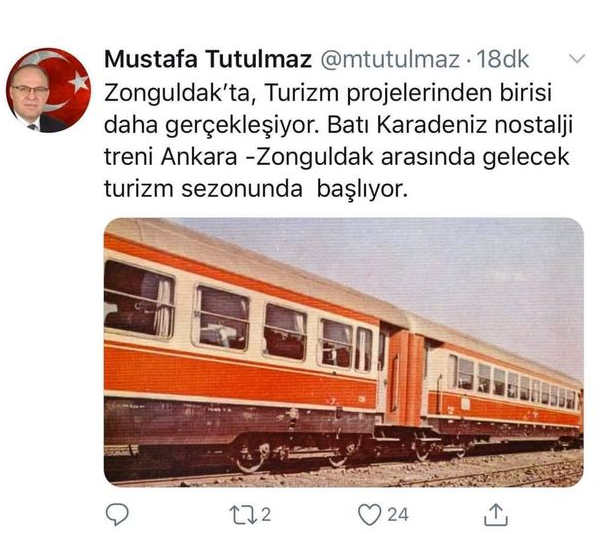Click the Turkish flag star in the avatar
Screen dimensions: 609x534
pos(80,82)
